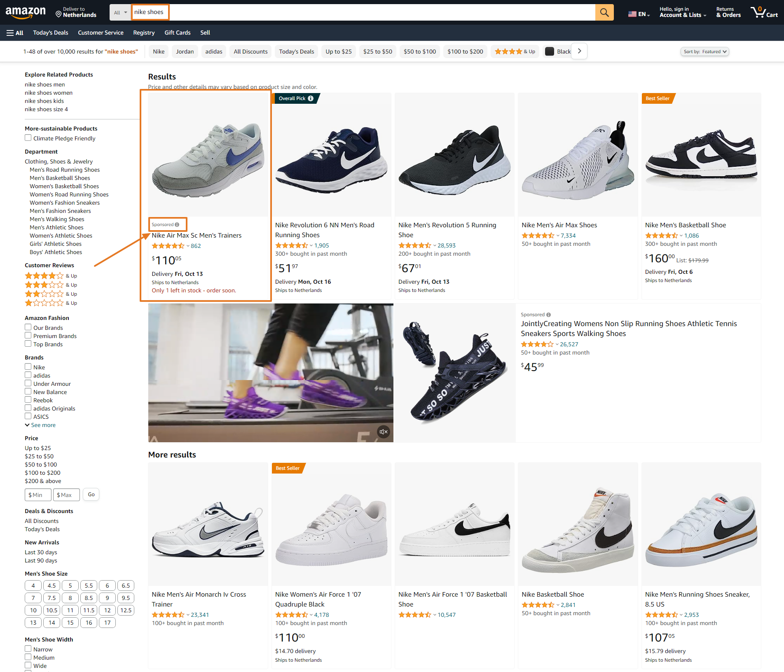Check the Nike brand checkbox
Viewport: 784px width, 672px height.
[x=28, y=367]
